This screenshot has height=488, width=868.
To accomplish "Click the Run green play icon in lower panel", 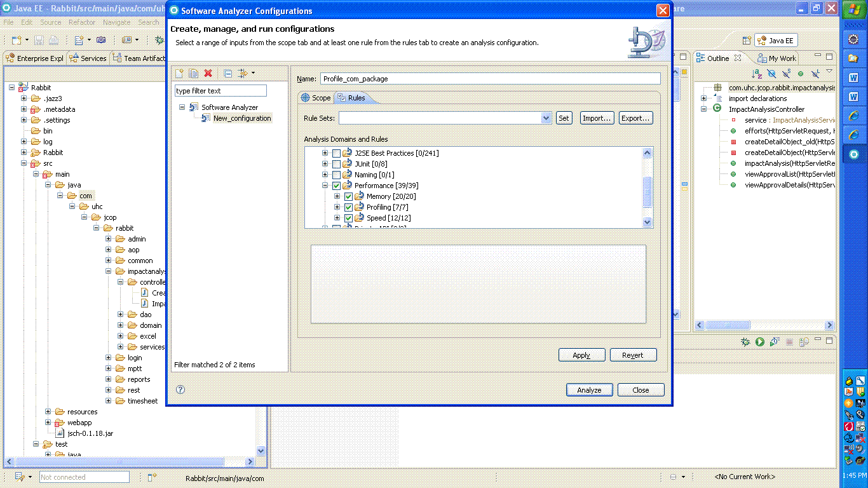I will (760, 342).
